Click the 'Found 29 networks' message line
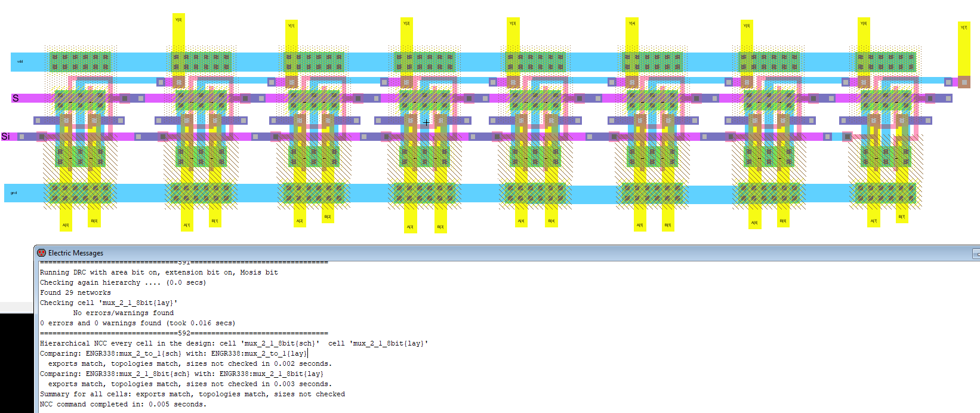 point(75,292)
